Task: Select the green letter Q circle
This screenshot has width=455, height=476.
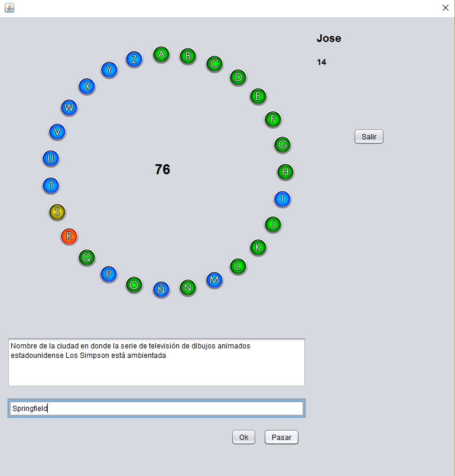Action: [87, 257]
